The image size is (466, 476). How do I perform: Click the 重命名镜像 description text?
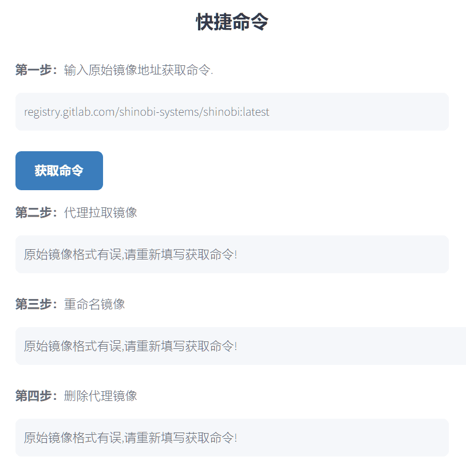[x=94, y=304]
